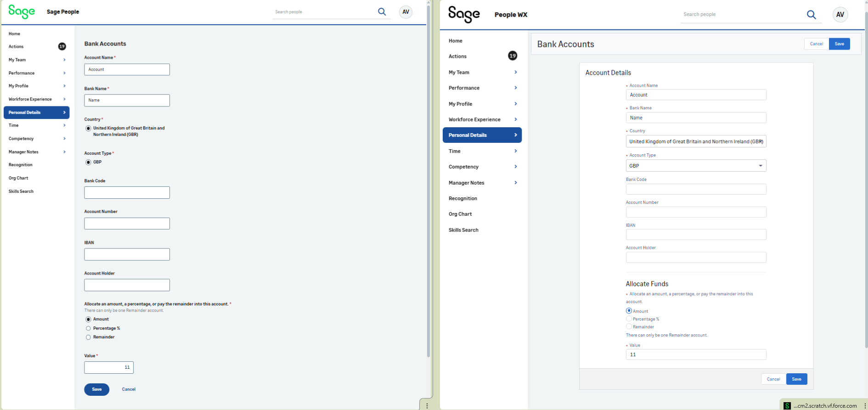This screenshot has height=410, width=868.
Task: Select United Kingdom country radio in Sage People
Action: [x=88, y=128]
